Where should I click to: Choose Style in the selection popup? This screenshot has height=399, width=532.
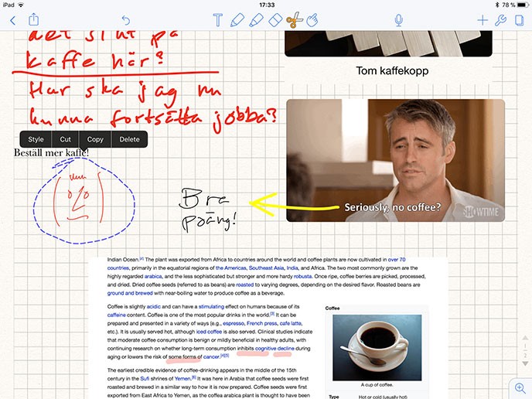click(x=36, y=139)
